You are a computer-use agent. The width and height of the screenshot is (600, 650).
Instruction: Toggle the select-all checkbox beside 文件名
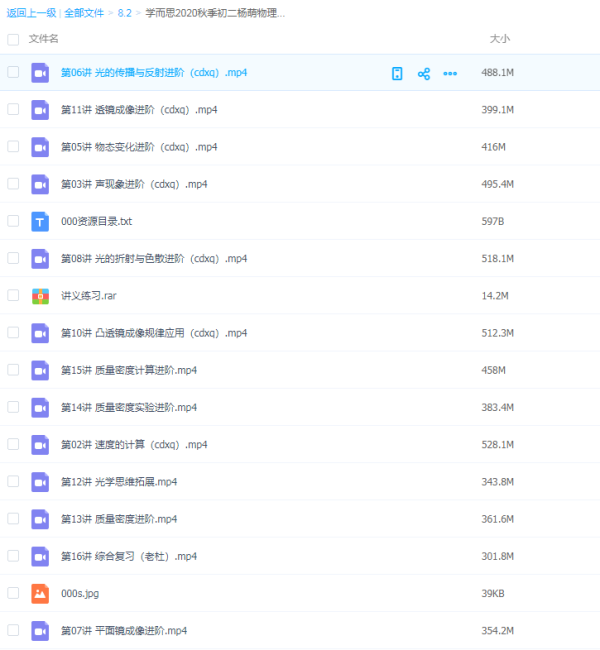[x=13, y=39]
